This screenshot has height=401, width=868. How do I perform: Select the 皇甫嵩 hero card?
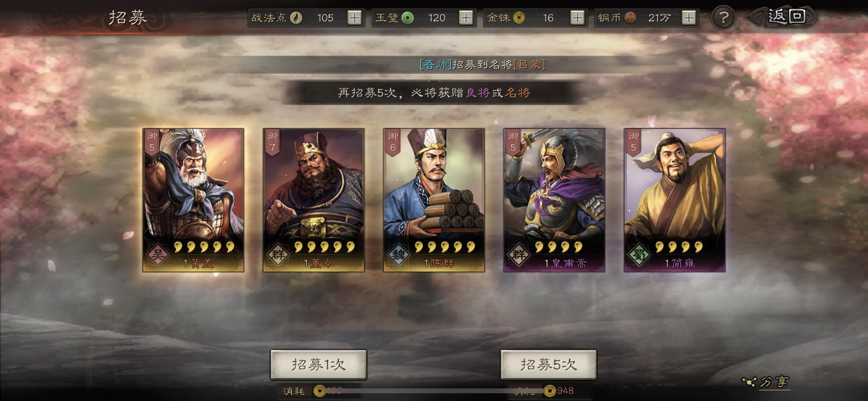coord(554,200)
